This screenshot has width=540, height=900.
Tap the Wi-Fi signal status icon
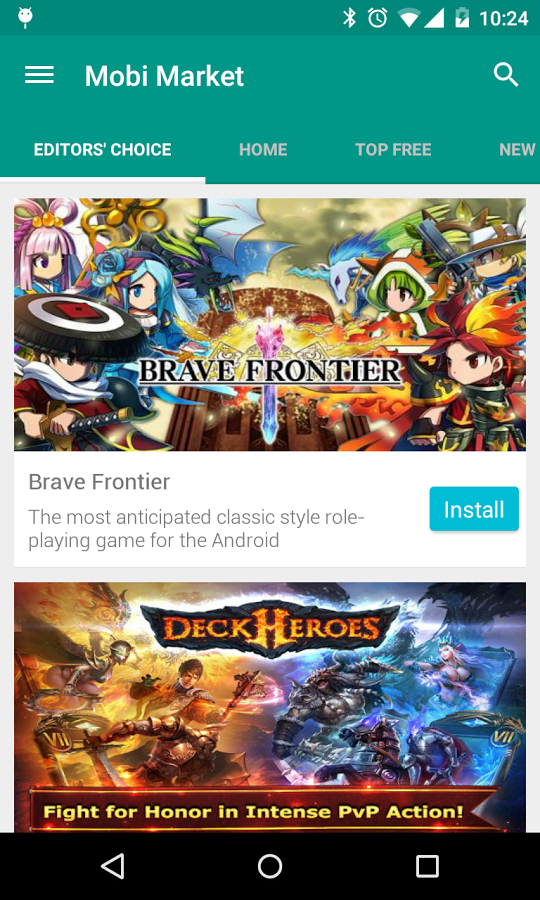[409, 18]
